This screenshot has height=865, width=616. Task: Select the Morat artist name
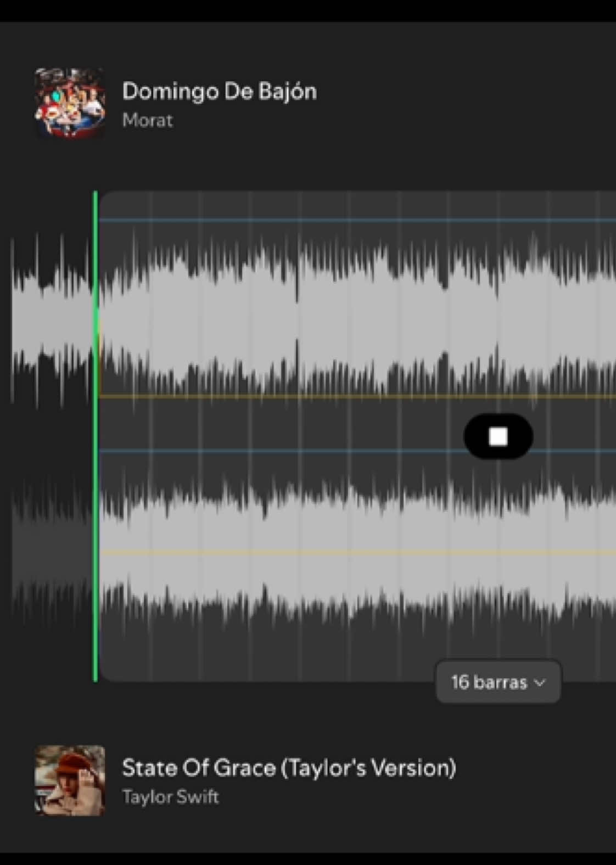[147, 120]
